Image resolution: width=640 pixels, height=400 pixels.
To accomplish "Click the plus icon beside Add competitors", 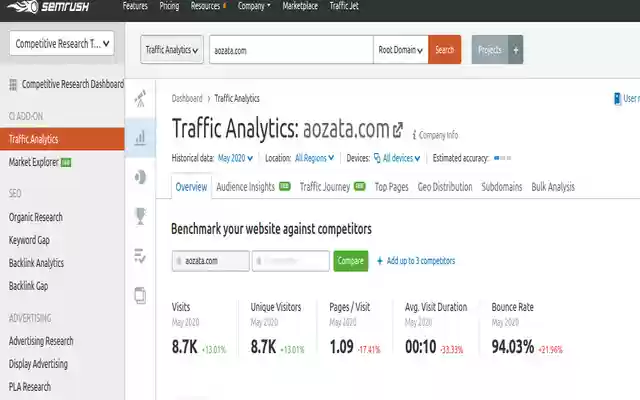I will click(x=380, y=261).
